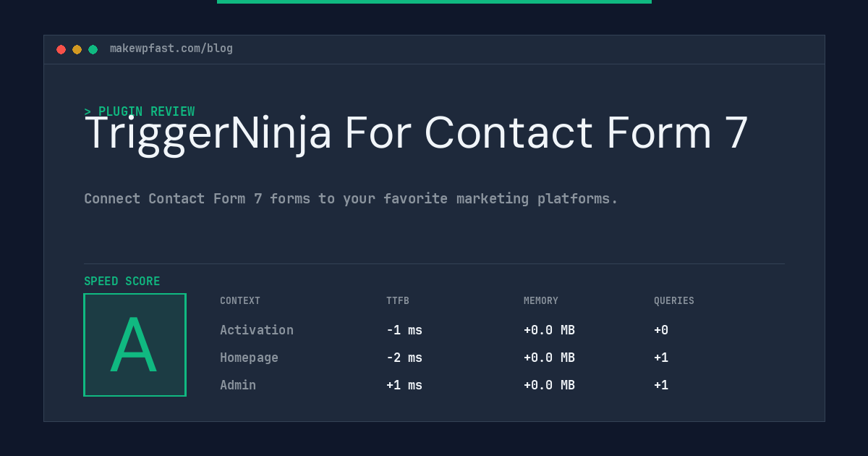Screen dimensions: 868x456
Task: Click the Admin memory value '+0.0 MB'
Action: coord(549,385)
